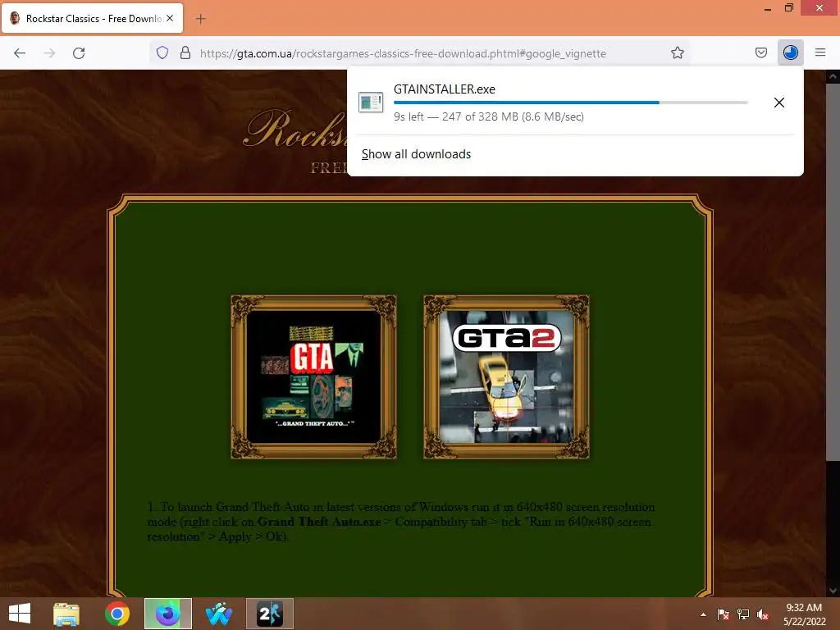Bookmark this page with the star
Viewport: 840px width, 630px height.
pos(677,52)
